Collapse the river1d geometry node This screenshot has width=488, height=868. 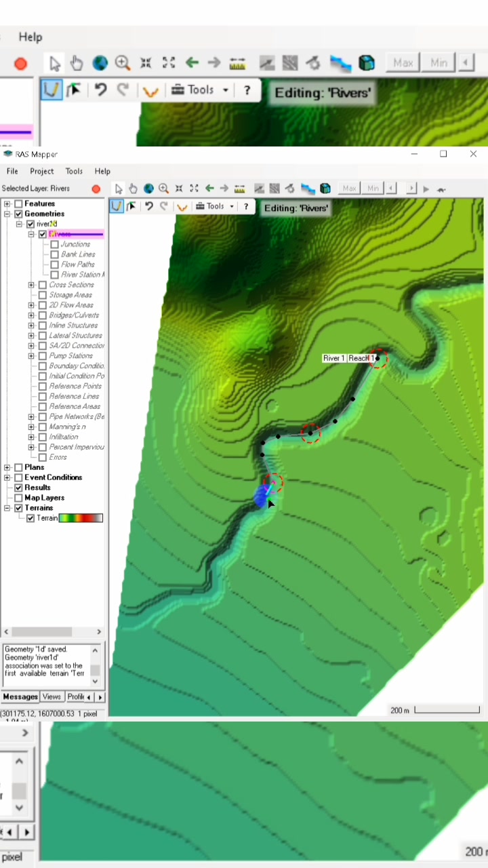(20, 224)
